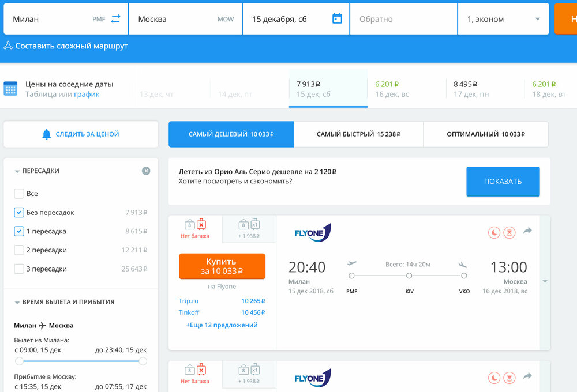Click the faded 13 дек, чт date
This screenshot has height=392, width=577.
click(x=156, y=94)
